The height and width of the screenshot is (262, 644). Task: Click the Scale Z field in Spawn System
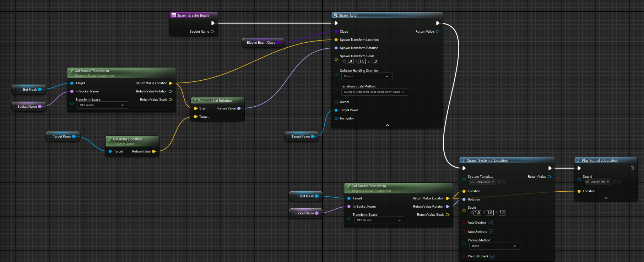coord(502,213)
